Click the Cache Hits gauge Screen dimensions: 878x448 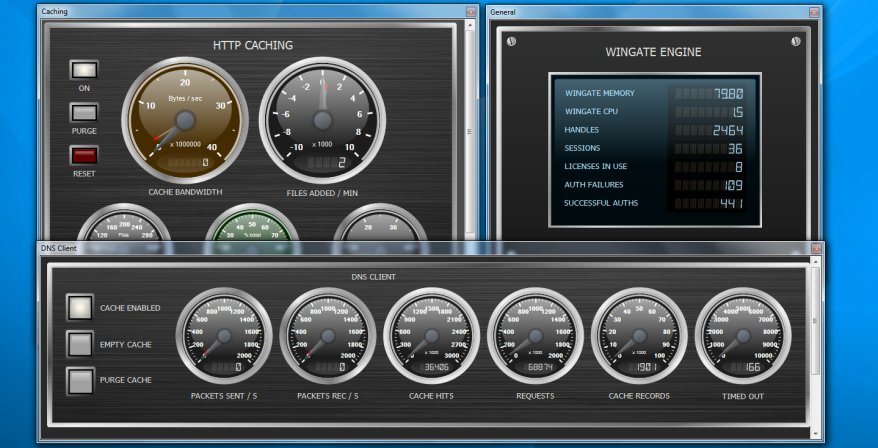[432, 335]
